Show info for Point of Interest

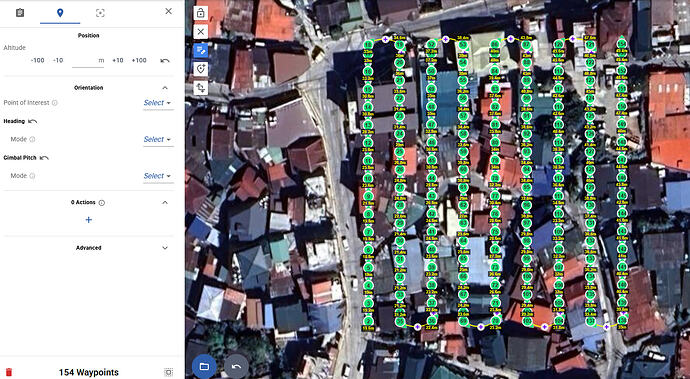[x=55, y=103]
